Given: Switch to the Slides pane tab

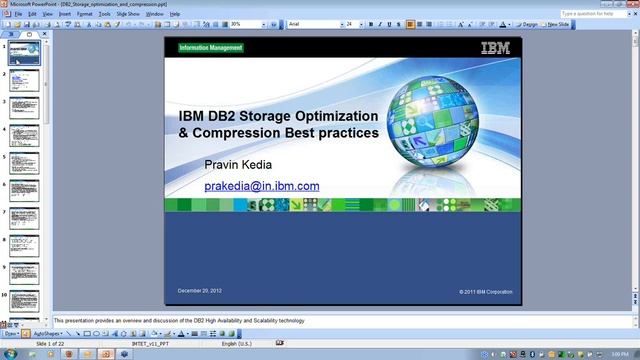Looking at the screenshot, I should point(29,34).
